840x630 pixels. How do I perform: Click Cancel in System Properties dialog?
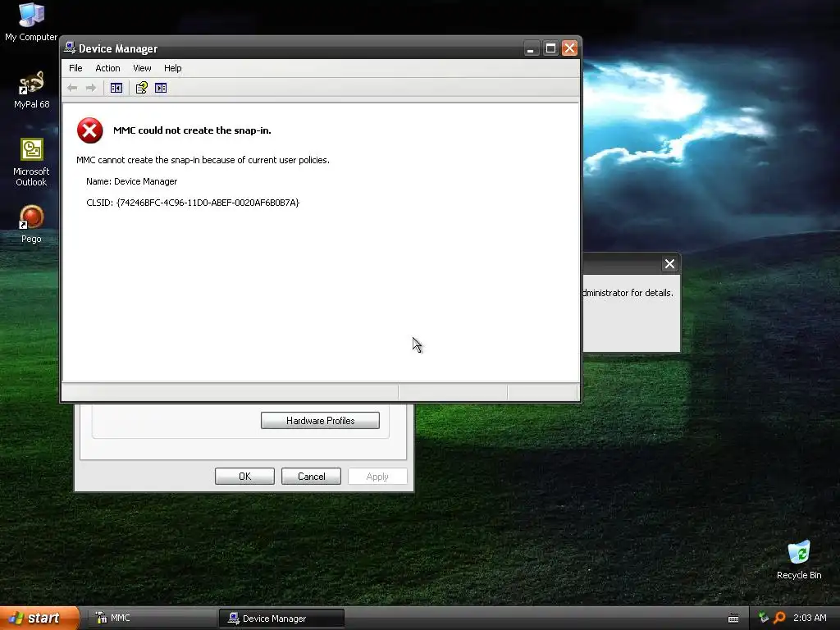(311, 477)
